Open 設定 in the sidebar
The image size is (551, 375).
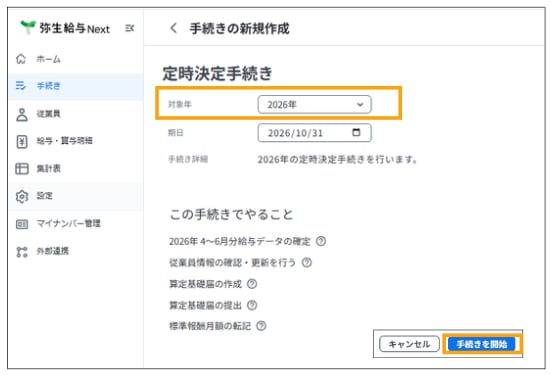tap(75, 196)
